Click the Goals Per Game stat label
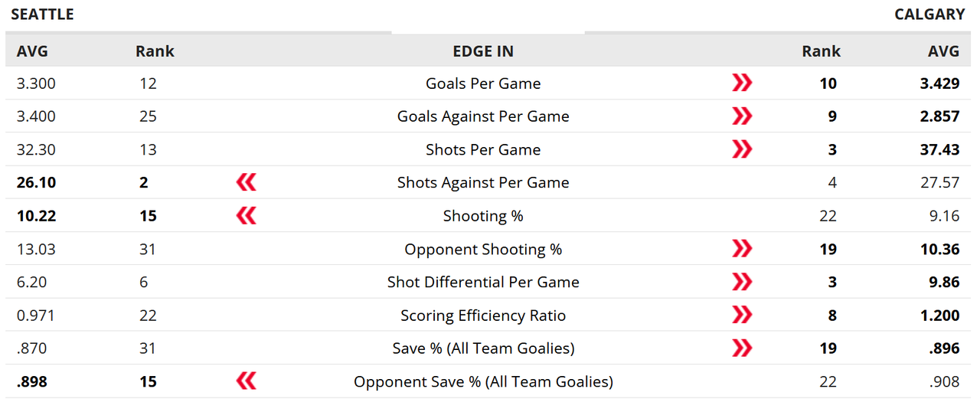 483,83
